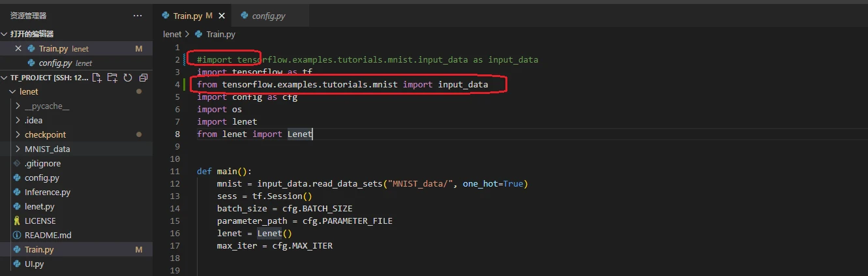Collapse the open editors section
Viewport: 868px width, 276px height.
tap(5, 34)
